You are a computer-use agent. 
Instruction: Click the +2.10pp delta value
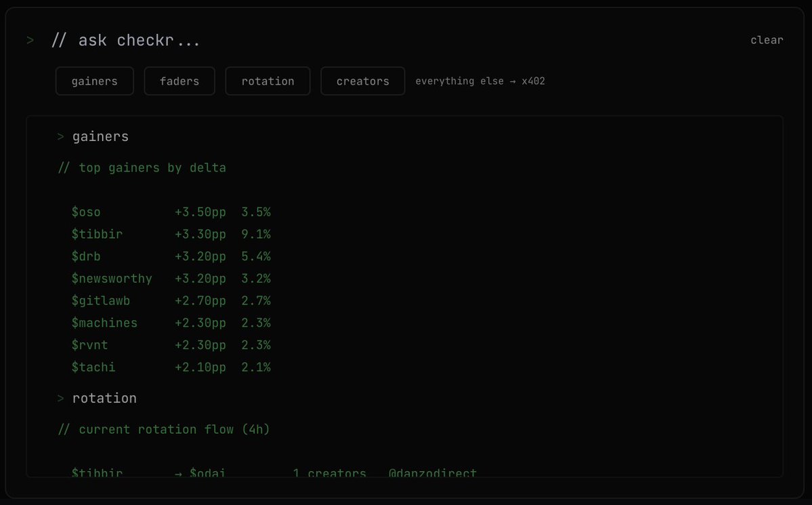coord(200,367)
